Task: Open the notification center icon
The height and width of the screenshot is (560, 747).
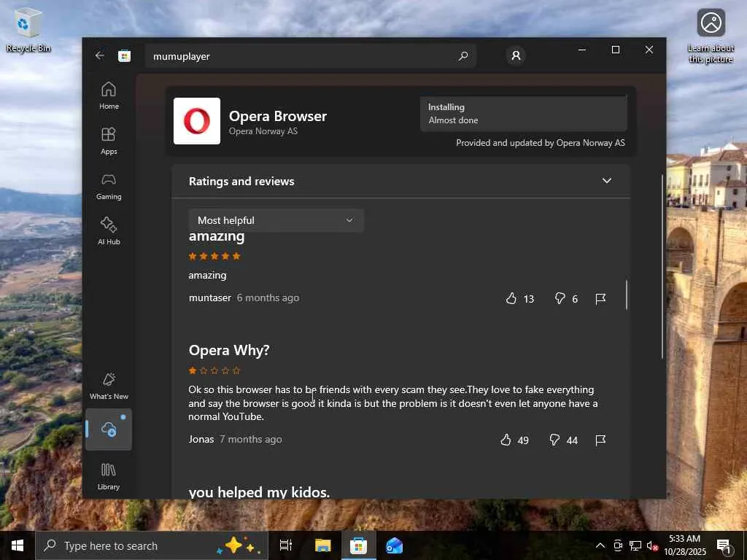Action: 724,545
